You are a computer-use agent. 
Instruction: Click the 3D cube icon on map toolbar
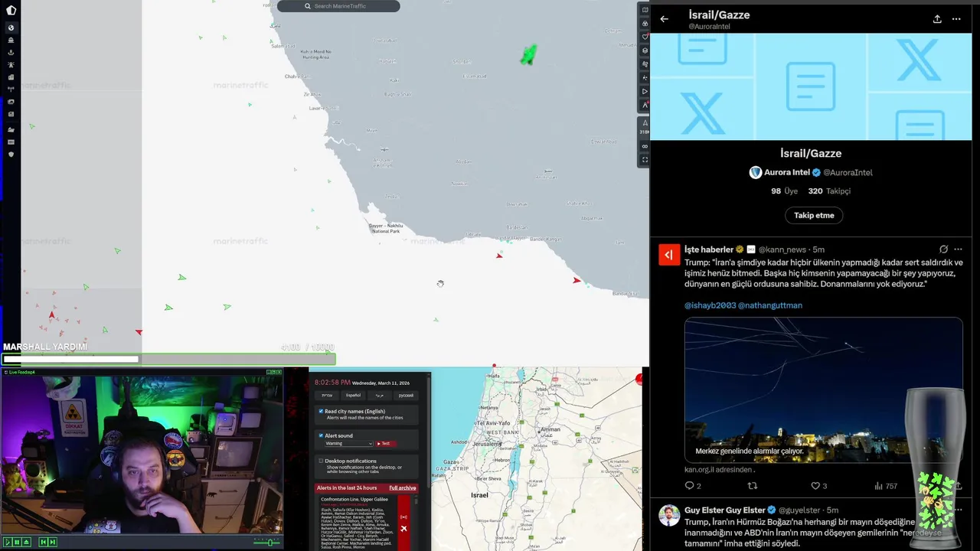click(645, 51)
